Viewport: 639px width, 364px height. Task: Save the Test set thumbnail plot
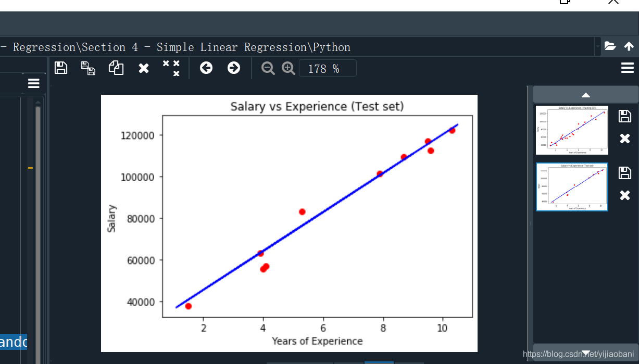coord(625,173)
